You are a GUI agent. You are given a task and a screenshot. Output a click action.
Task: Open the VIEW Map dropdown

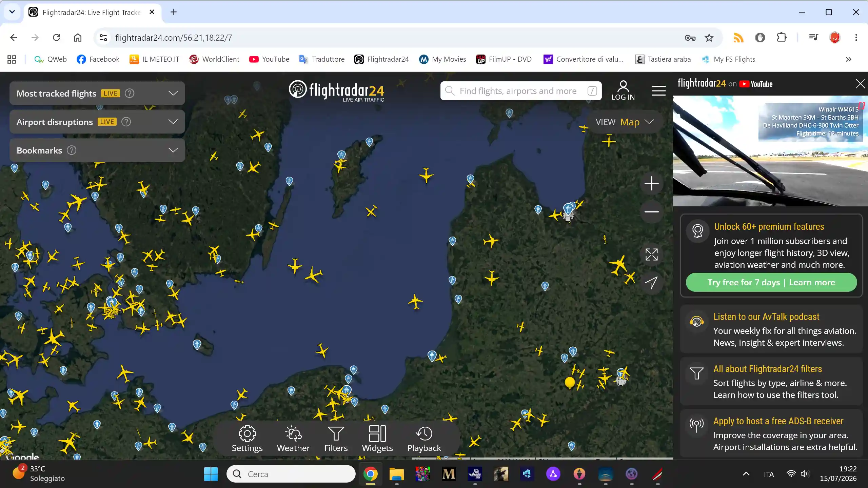(625, 122)
